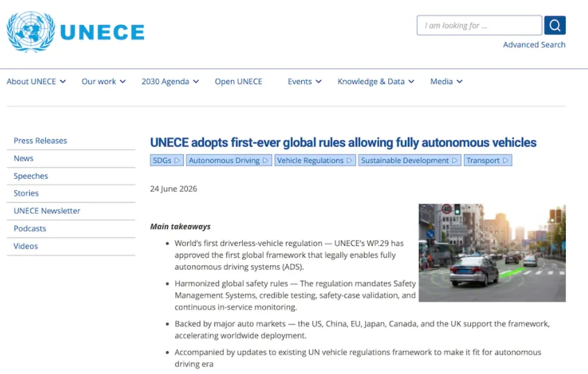The width and height of the screenshot is (588, 374).
Task: Click the Vehicle Regulations tag
Action: click(315, 160)
